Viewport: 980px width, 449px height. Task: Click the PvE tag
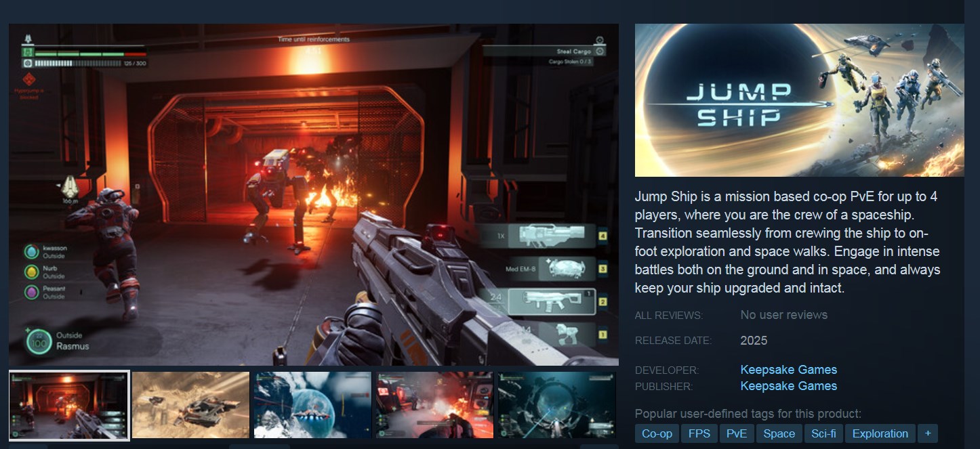click(x=736, y=434)
